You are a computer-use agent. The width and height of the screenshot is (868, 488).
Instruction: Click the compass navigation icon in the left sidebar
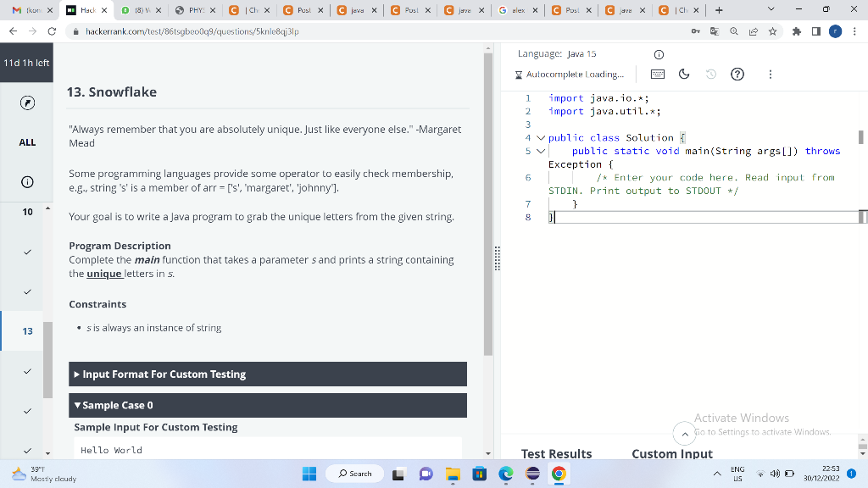point(26,103)
